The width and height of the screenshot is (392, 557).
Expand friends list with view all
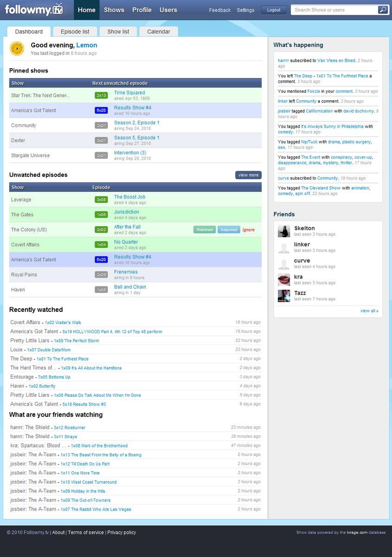click(x=369, y=311)
